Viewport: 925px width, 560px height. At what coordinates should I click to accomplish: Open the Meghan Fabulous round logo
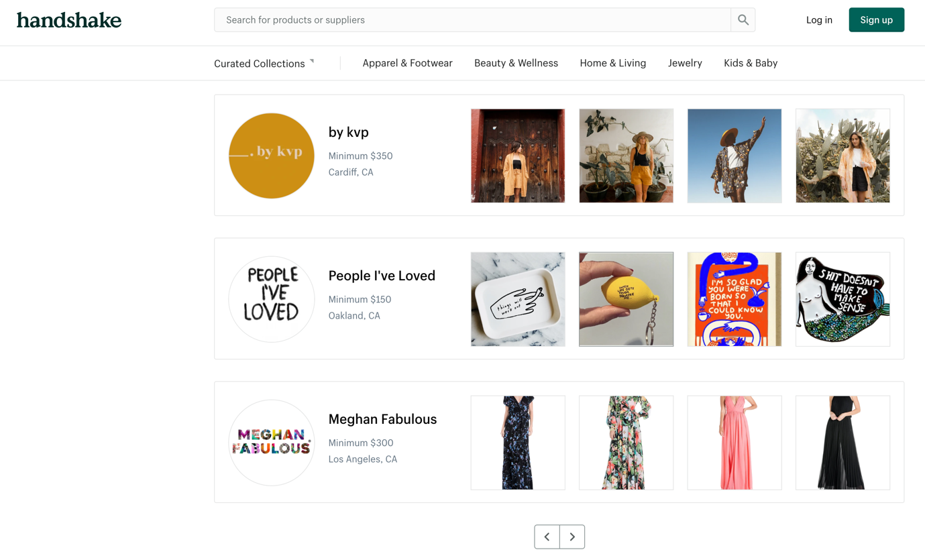click(x=272, y=443)
